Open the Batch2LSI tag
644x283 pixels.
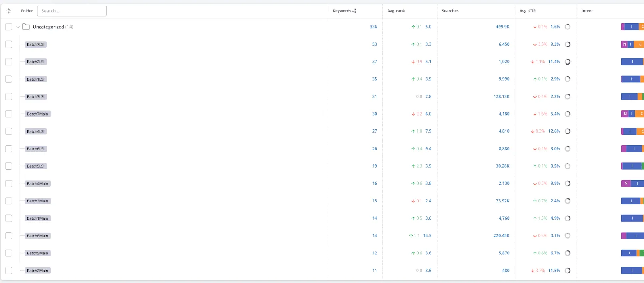pyautogui.click(x=36, y=62)
